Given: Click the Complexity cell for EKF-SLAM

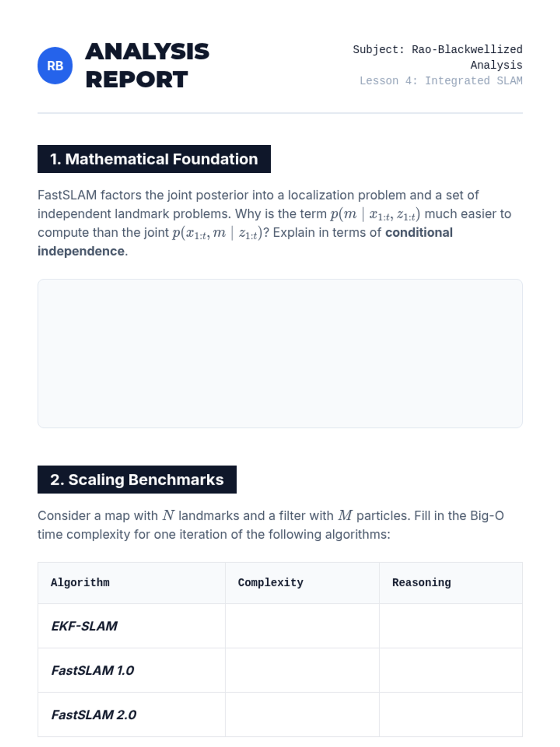Looking at the screenshot, I should click(x=302, y=626).
